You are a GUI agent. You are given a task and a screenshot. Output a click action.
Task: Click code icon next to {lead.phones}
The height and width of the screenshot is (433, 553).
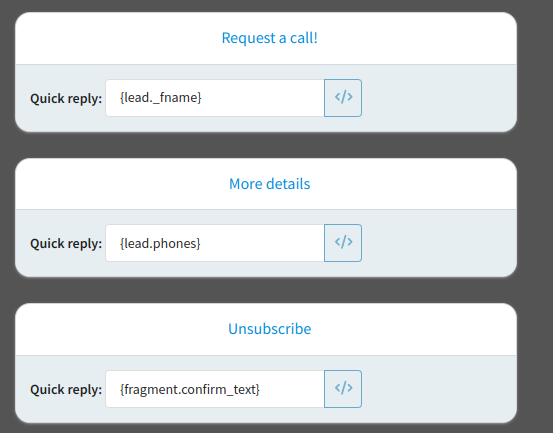point(343,243)
